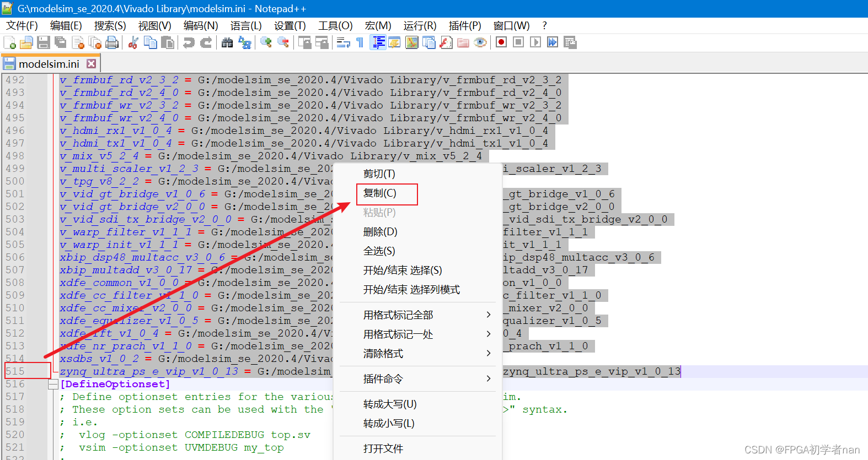This screenshot has width=868, height=460.
Task: Save current recorded macro icon
Action: pos(570,42)
